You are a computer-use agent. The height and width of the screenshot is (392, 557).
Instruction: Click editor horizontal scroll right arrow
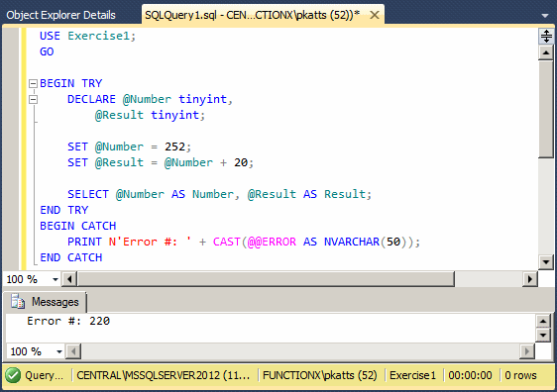tap(530, 279)
